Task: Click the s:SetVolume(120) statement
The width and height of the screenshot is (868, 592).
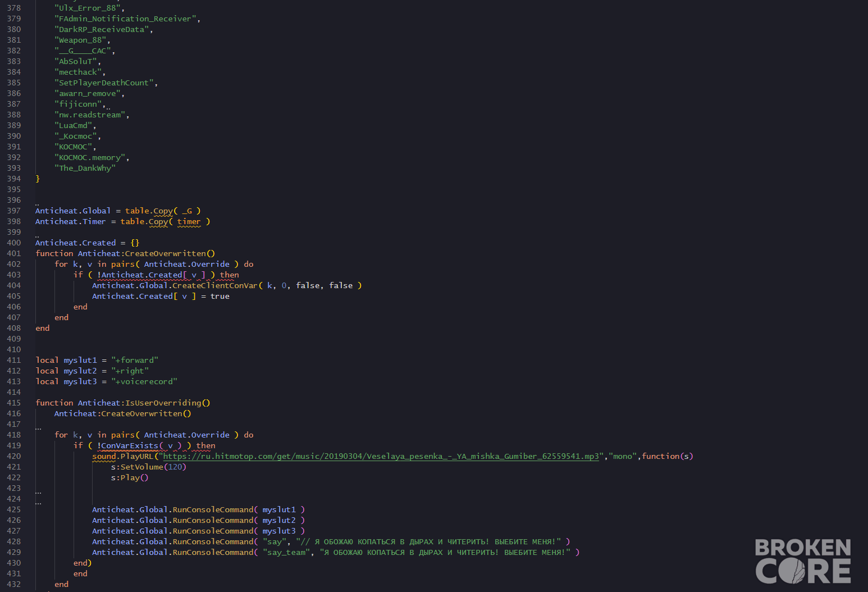Action: coord(149,467)
